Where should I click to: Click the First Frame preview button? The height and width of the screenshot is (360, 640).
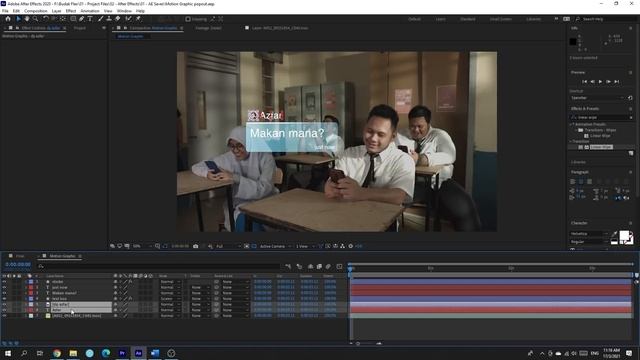584,82
